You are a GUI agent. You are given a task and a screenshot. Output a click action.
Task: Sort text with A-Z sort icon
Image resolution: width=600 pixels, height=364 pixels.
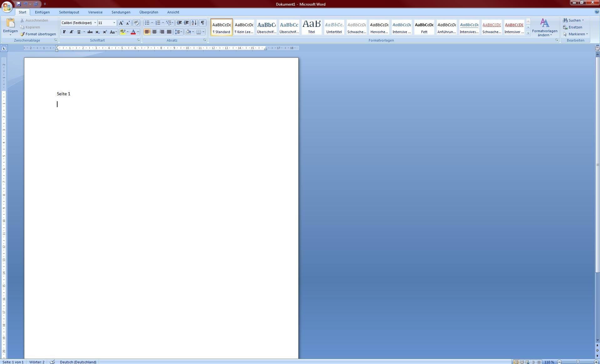coord(194,23)
